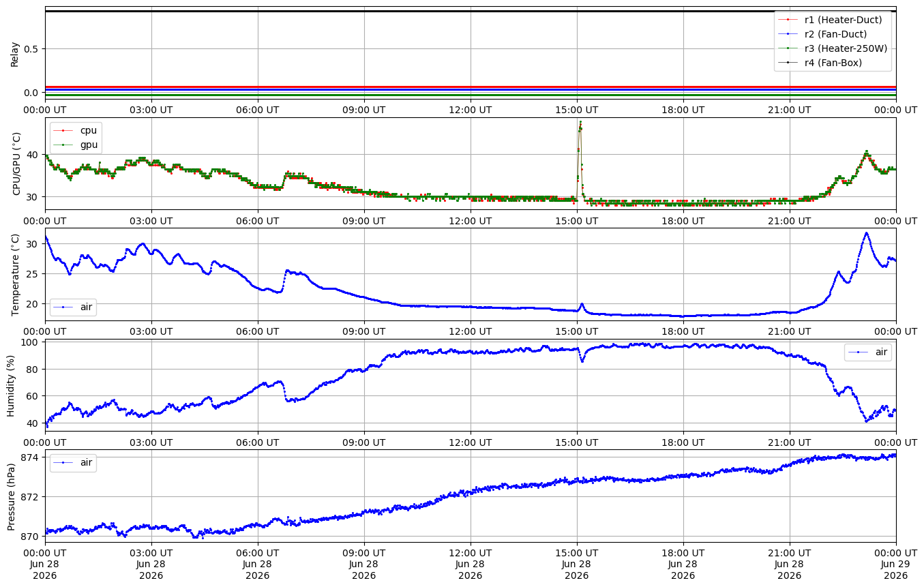This screenshot has height=587, width=924.
Task: Click the 'Relay' y-axis label
Action: click(x=15, y=53)
